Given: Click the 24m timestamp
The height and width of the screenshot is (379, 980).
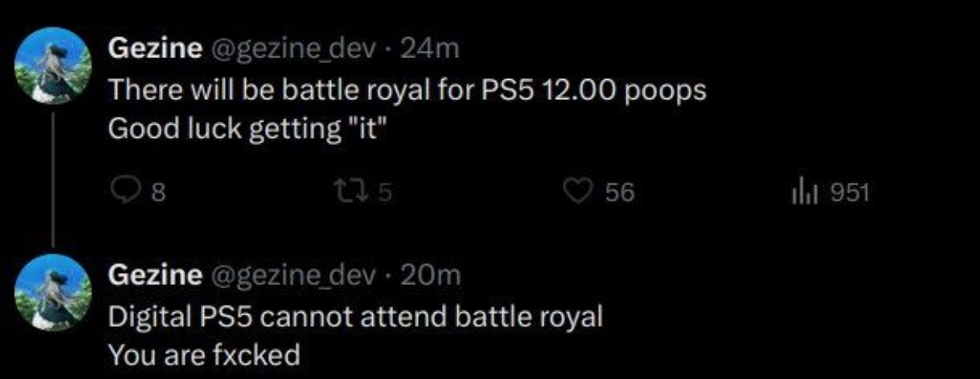Looking at the screenshot, I should click(x=433, y=50).
